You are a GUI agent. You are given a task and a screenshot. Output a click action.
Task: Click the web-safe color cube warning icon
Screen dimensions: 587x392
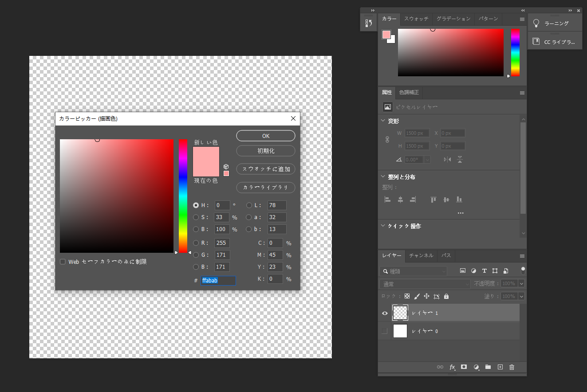click(226, 167)
